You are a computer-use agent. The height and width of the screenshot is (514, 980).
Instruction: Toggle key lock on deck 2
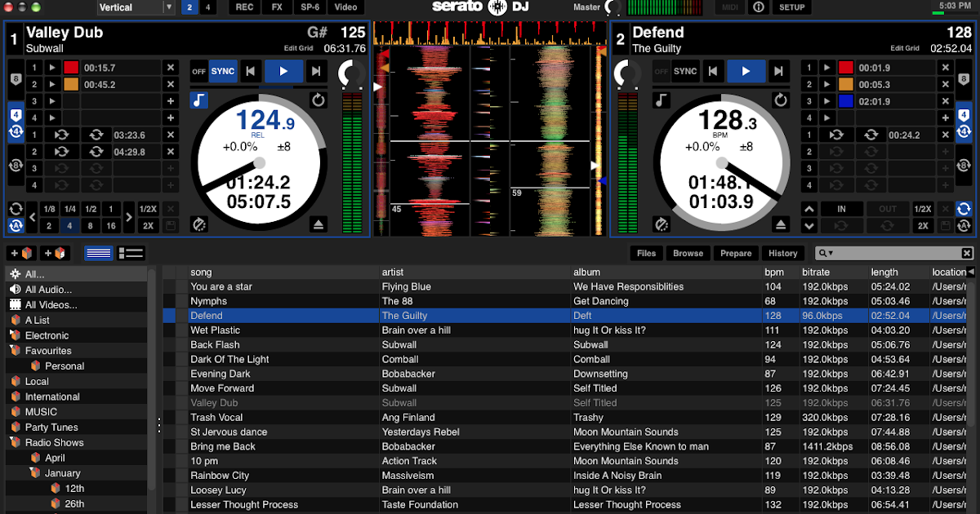tap(661, 100)
